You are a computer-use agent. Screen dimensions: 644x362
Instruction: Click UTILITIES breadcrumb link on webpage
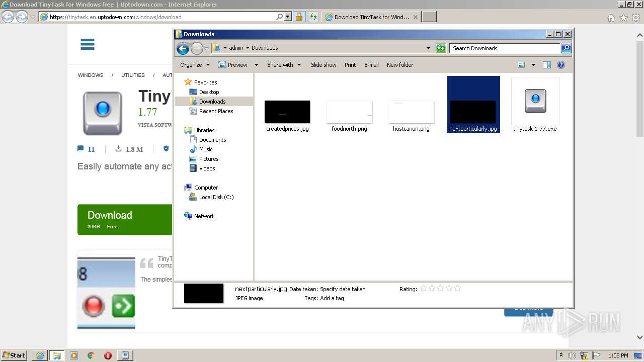click(x=133, y=75)
